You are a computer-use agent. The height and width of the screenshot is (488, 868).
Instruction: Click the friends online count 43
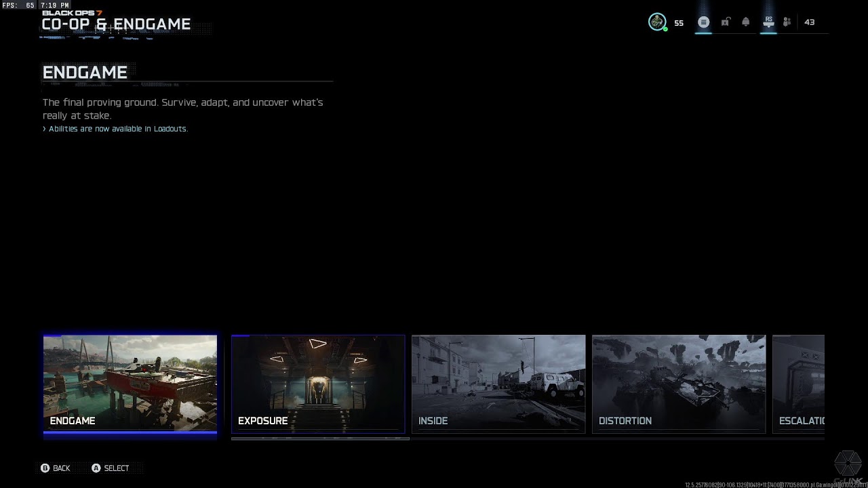click(809, 22)
